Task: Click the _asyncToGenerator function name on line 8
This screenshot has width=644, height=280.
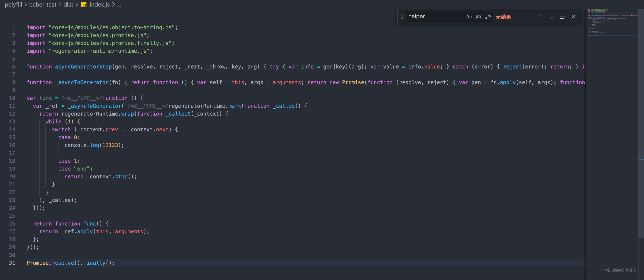Action: (82, 82)
